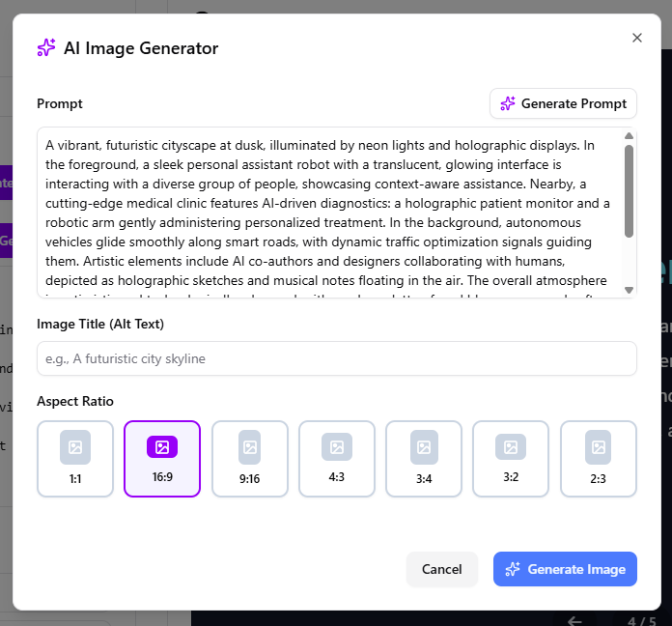This screenshot has width=672, height=626.
Task: Click the Image Title alt text field
Action: [336, 358]
